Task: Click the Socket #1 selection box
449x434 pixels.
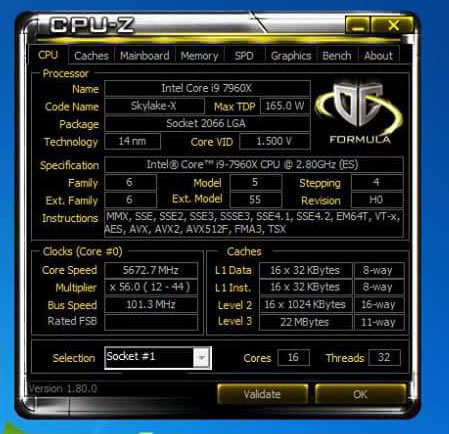Action: [x=158, y=358]
